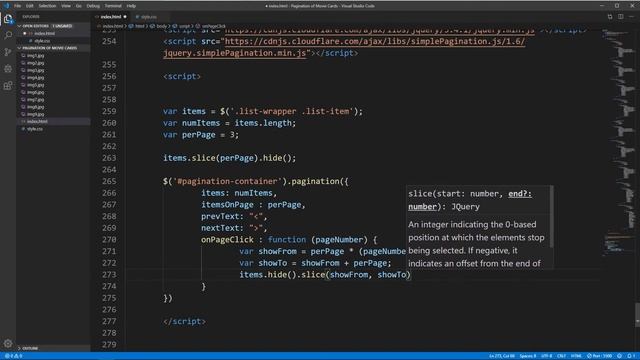Open Debug view in activity bar
Viewport: 640px width, 360px height.
(8, 69)
